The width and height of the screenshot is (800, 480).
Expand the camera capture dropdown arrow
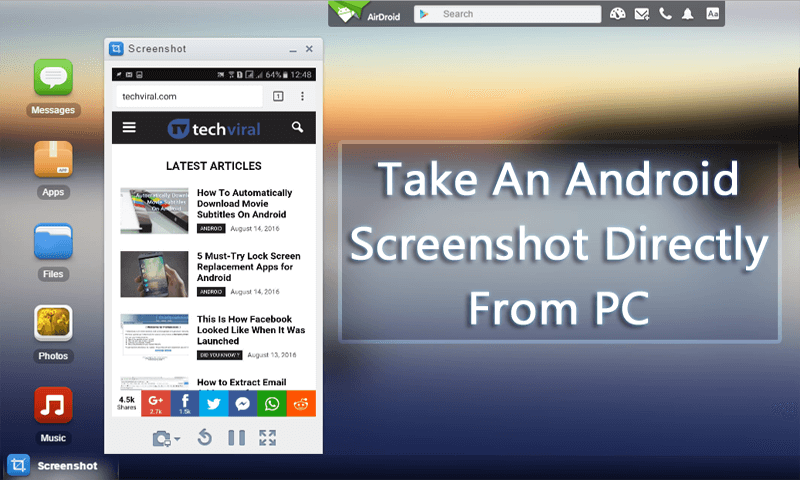point(177,439)
